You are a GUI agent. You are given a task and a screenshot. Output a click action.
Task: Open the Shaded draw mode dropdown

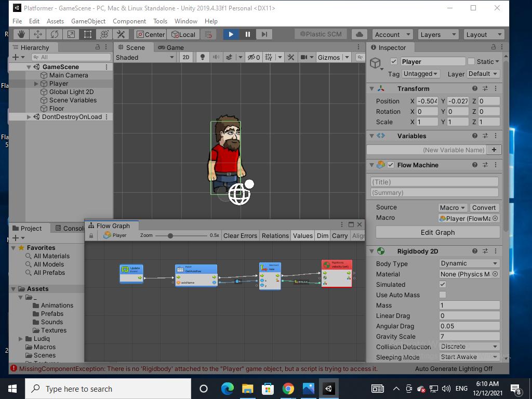[145, 57]
